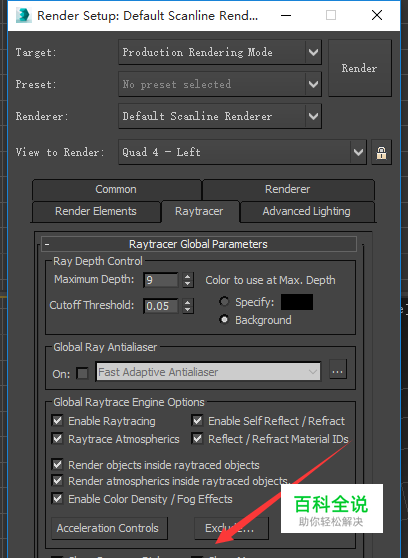Uncheck Raytrace Atmospherics checkbox
This screenshot has width=408, height=558.
pos(57,438)
